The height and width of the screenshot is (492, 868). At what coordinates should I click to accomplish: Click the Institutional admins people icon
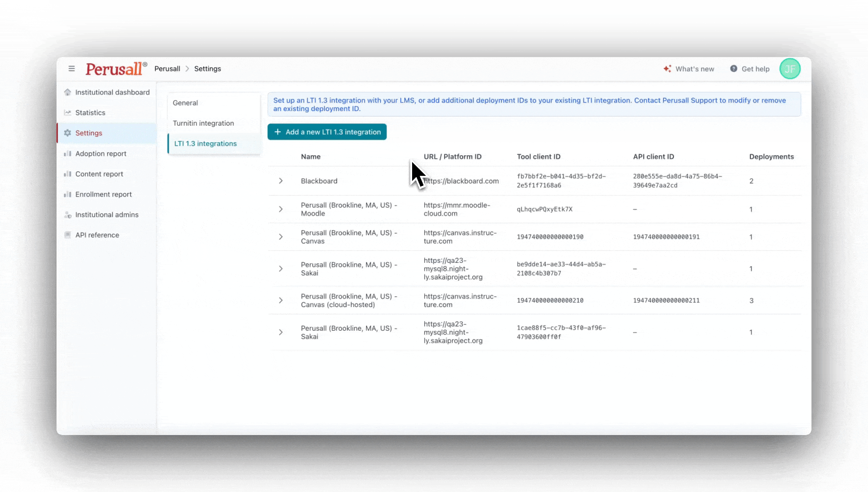click(x=67, y=215)
